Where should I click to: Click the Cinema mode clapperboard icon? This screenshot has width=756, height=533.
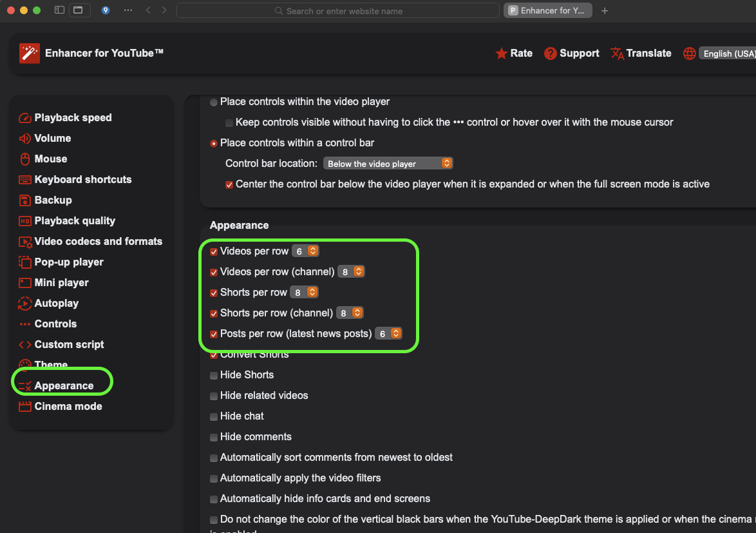tap(25, 407)
